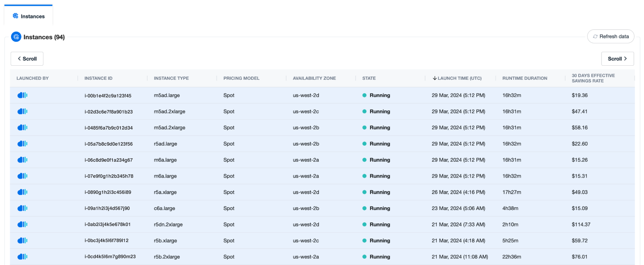Viewport: 644px width, 265px height.
Task: Click Running state for i-00b1e4f2c9a123f45
Action: (376, 95)
